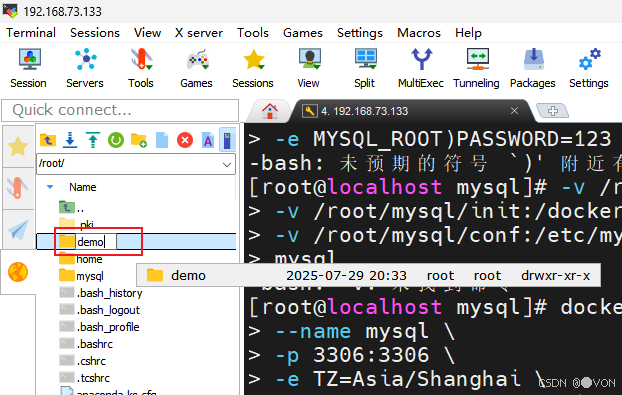The height and width of the screenshot is (395, 622).
Task: Click the rightmost SFTP toolbar icon
Action: pyautogui.click(x=227, y=140)
